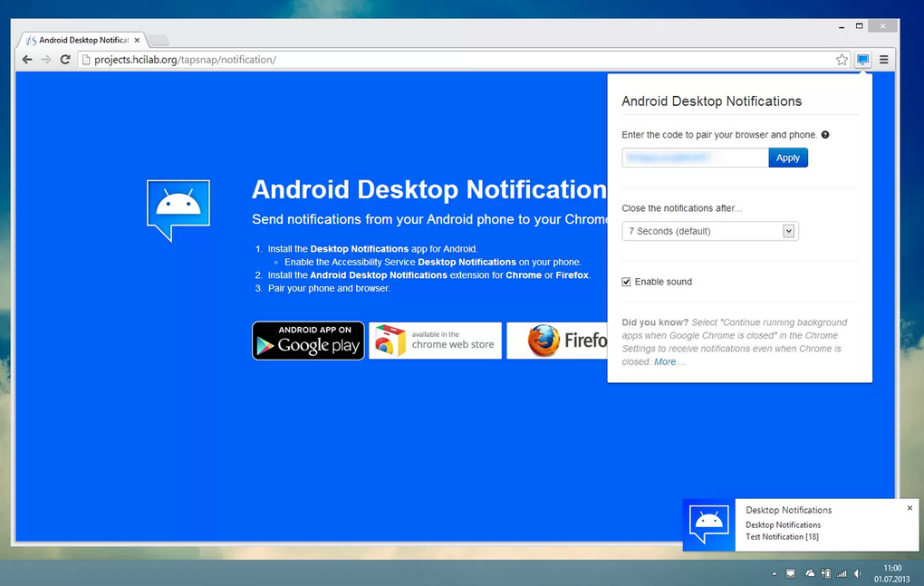Maximize the Chrome window
This screenshot has height=586, width=924.
click(859, 26)
